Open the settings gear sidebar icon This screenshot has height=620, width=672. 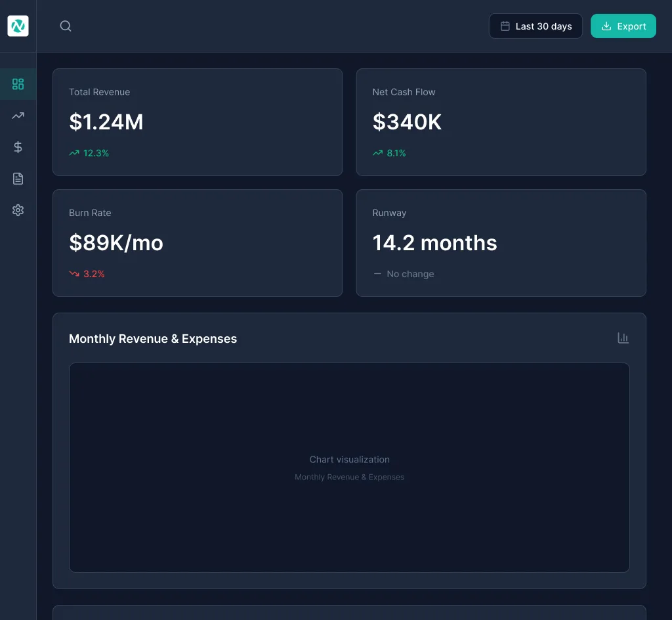point(18,210)
